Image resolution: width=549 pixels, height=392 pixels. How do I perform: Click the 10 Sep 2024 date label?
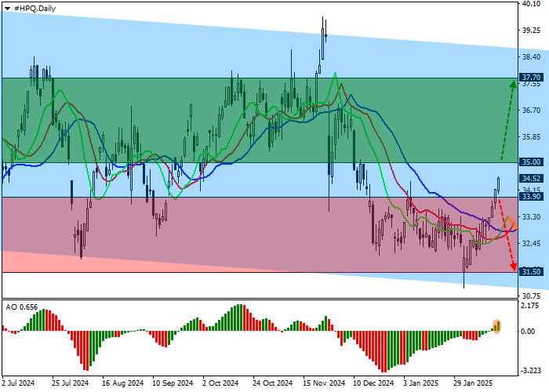click(x=172, y=384)
